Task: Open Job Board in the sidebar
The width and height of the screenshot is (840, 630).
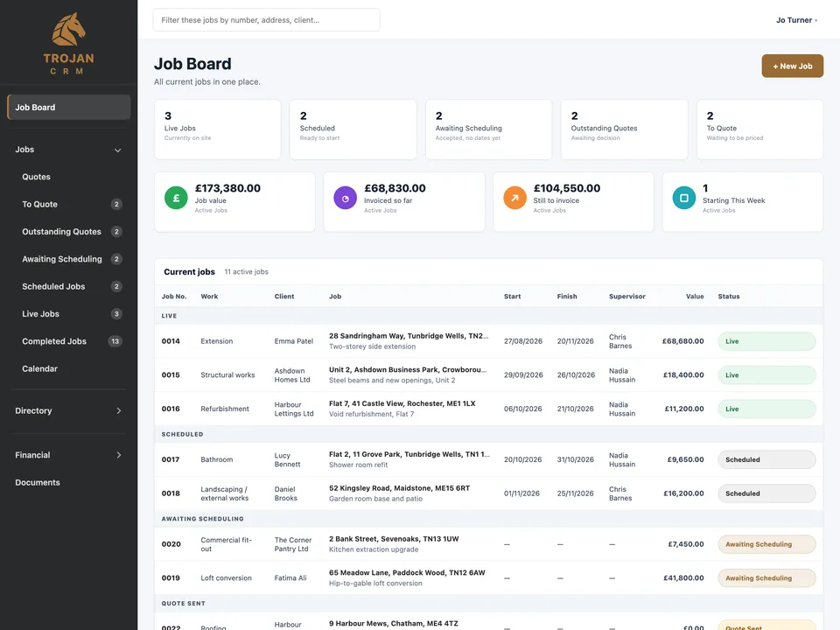Action: [x=68, y=107]
